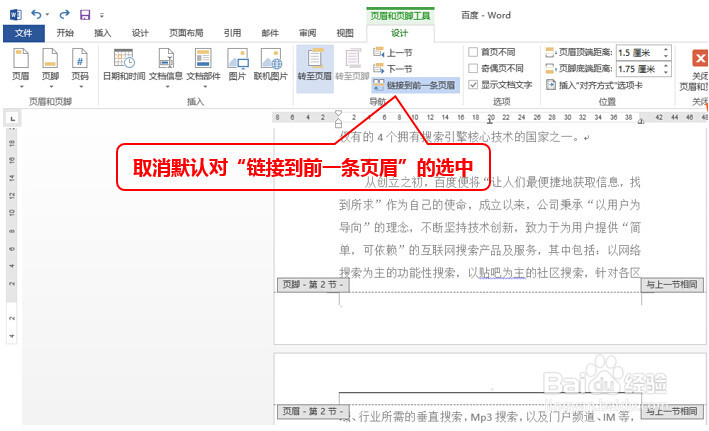
Task: Expand the 页眉 dropdown arrow
Action: coord(21,86)
